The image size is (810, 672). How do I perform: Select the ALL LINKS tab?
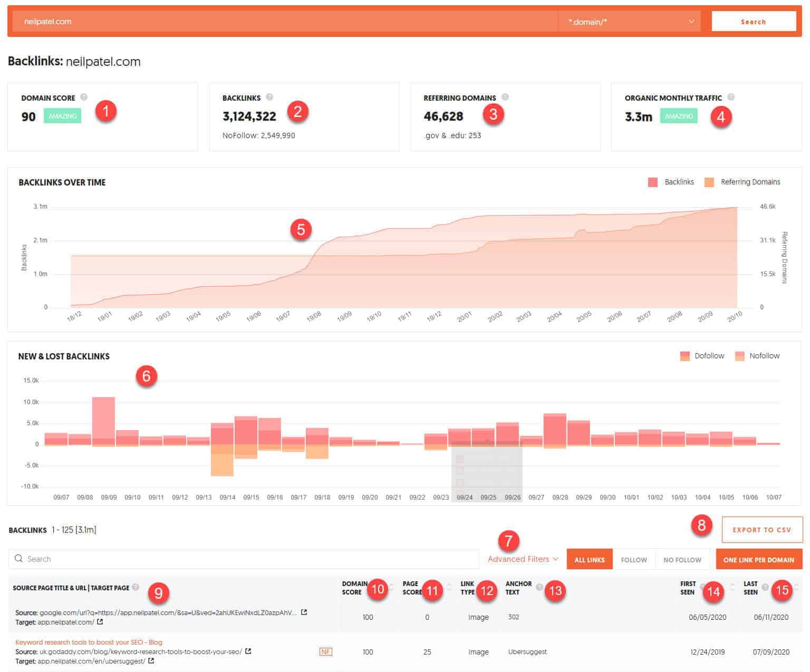(x=590, y=559)
